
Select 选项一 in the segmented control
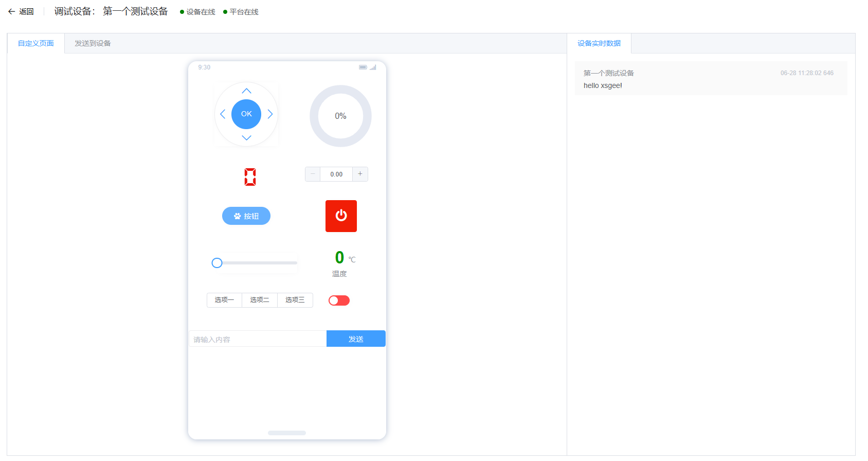pyautogui.click(x=224, y=300)
